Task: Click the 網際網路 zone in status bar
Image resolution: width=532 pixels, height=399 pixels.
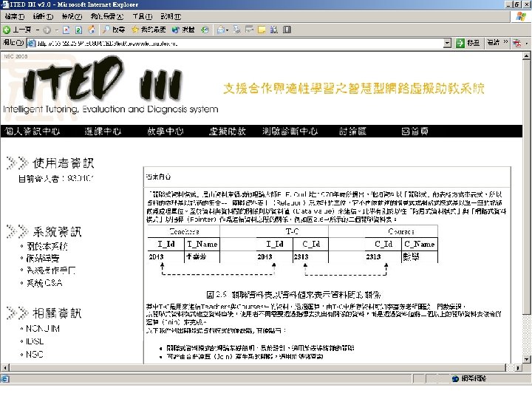Action: [470, 378]
